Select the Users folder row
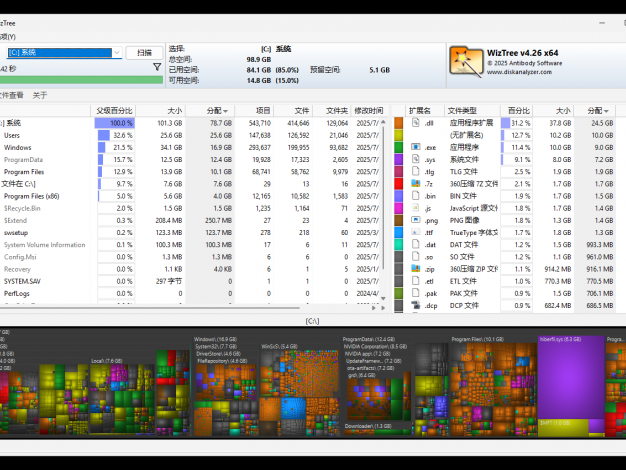Viewport: 626px width, 470px height. [x=192, y=135]
